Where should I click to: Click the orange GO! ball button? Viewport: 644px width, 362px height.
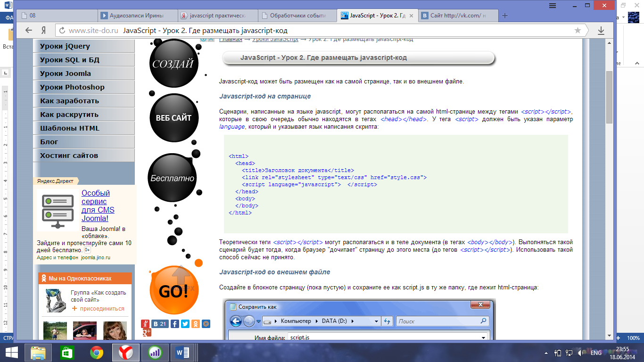pyautogui.click(x=173, y=291)
